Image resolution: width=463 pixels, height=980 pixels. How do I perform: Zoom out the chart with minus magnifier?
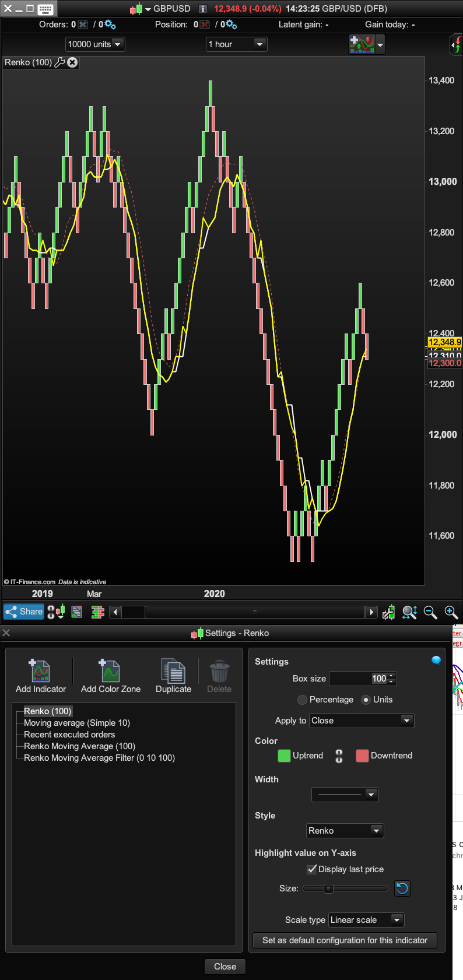(x=430, y=612)
